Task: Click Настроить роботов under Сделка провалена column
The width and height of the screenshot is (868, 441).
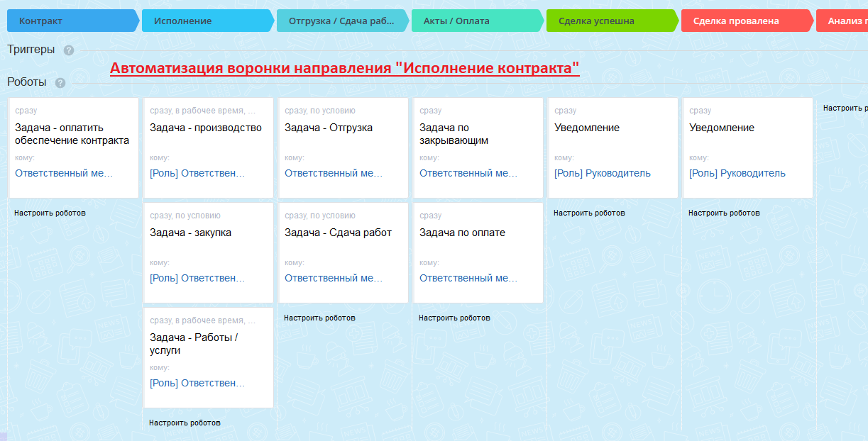Action: [x=724, y=213]
